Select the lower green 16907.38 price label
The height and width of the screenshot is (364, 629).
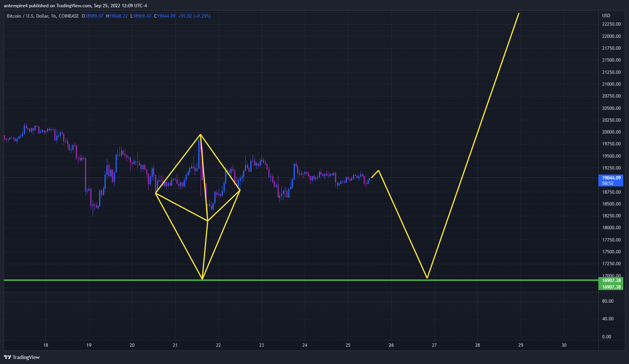611,287
